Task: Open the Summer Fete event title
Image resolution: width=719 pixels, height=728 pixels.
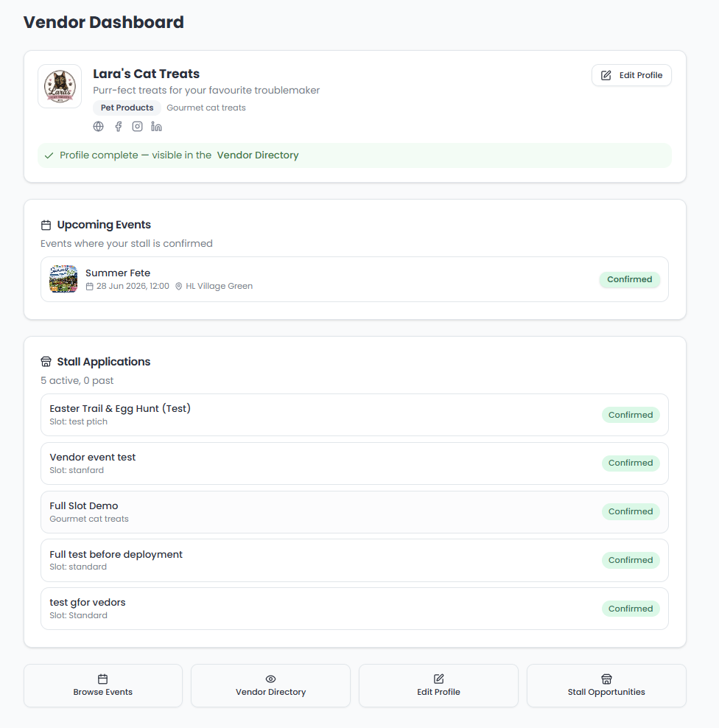Action: [x=118, y=273]
